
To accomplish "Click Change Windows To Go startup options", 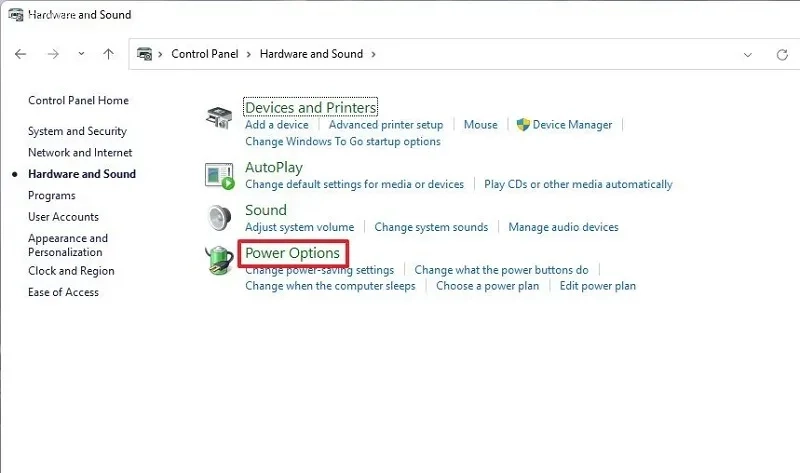I will (x=342, y=141).
